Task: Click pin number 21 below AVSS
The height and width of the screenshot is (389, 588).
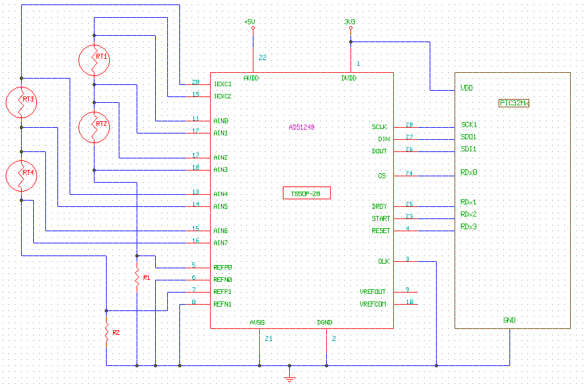Action: [269, 339]
